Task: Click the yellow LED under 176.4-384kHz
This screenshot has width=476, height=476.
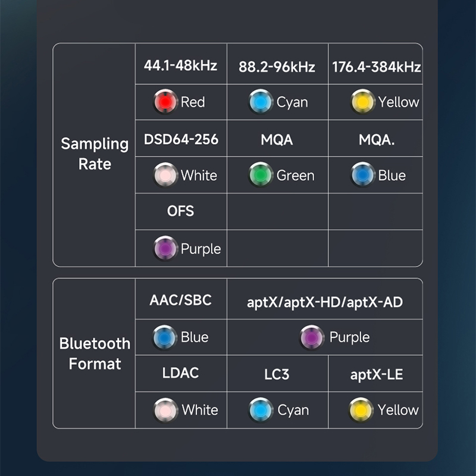Action: tap(362, 102)
